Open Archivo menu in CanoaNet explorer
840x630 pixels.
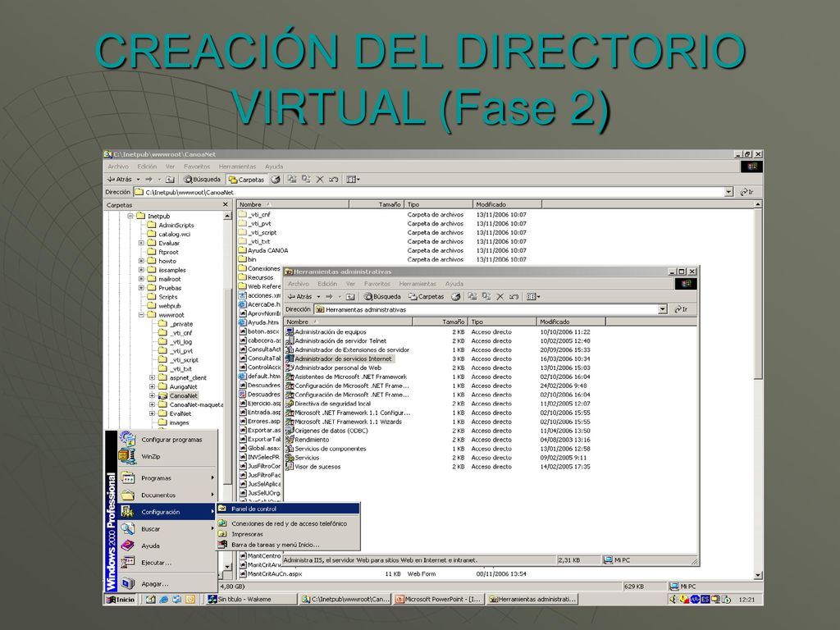(118, 167)
